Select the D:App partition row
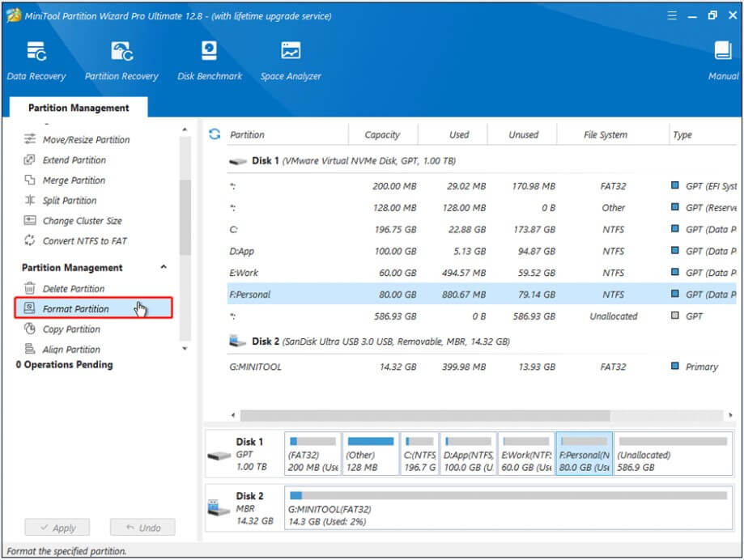Screen dimensions: 744x560 482,252
